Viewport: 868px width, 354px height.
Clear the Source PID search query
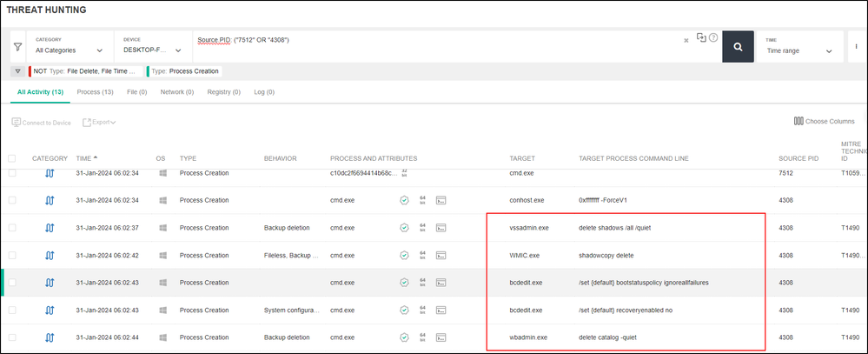(x=686, y=40)
